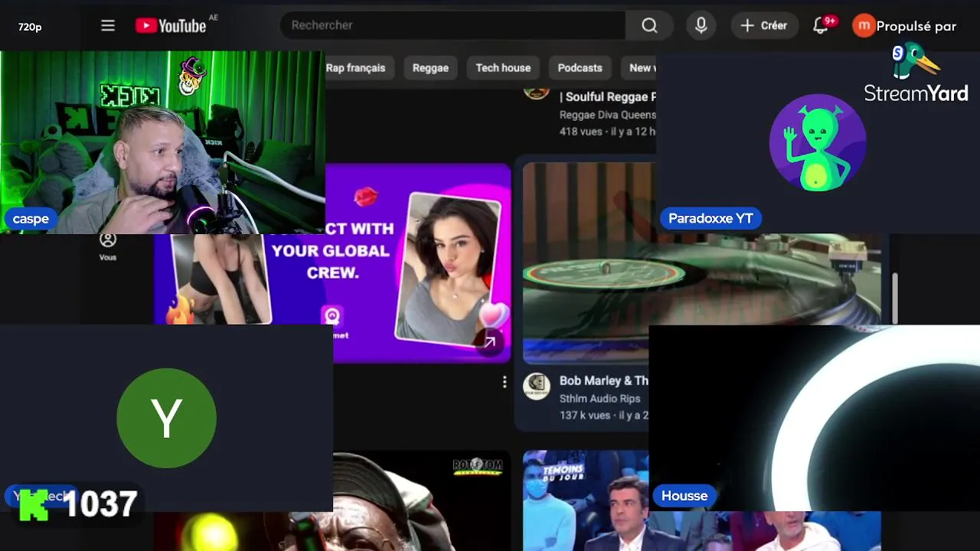Click the 720p quality label

(30, 27)
